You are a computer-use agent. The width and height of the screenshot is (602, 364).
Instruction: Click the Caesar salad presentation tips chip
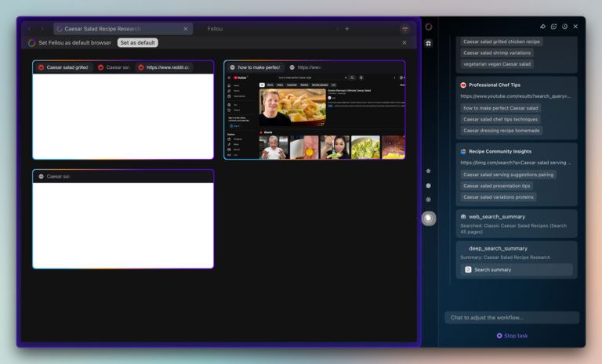(x=496, y=186)
